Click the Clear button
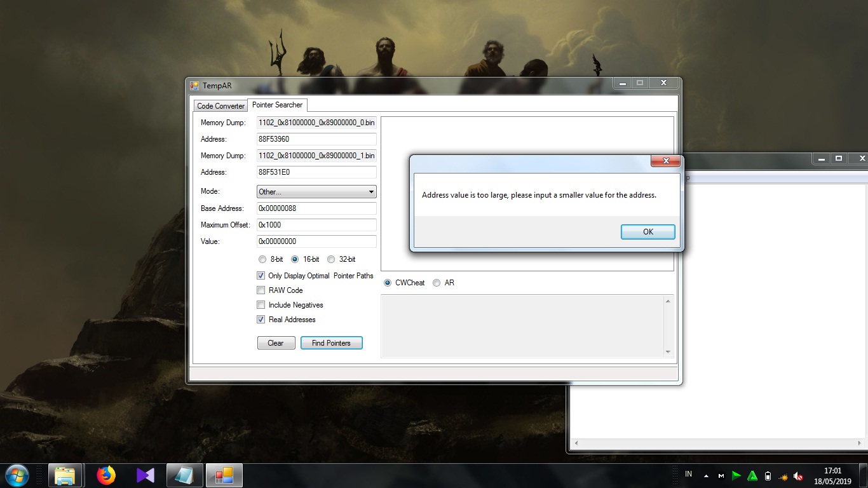The width and height of the screenshot is (868, 488). pyautogui.click(x=276, y=343)
